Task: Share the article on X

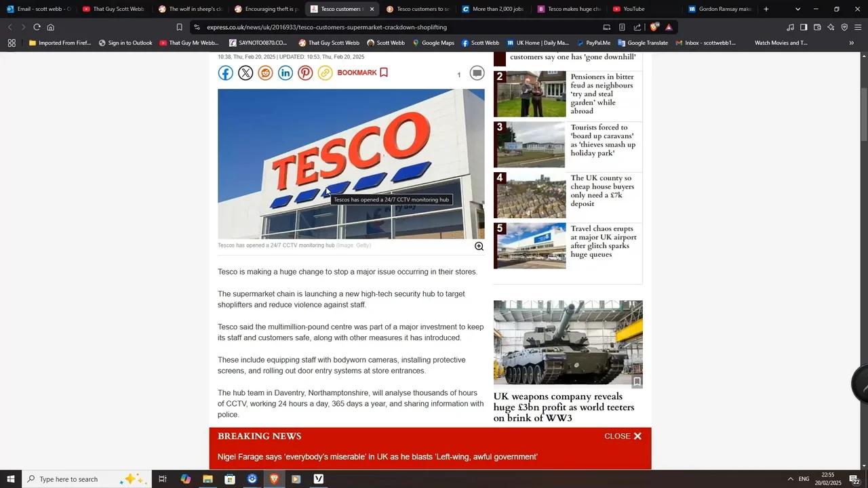Action: tap(245, 73)
